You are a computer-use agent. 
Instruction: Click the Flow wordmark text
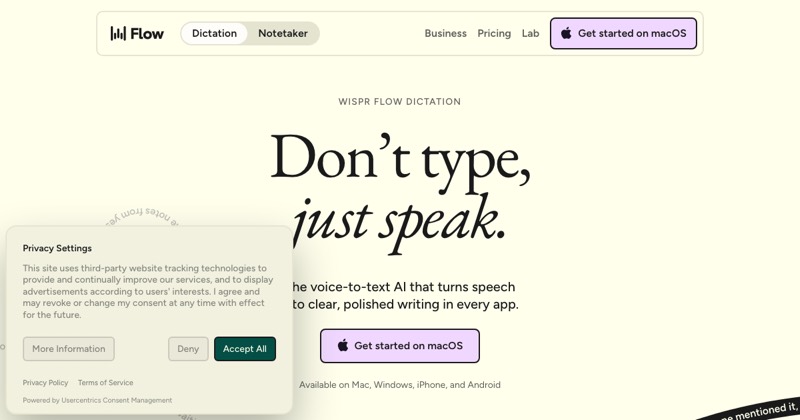[x=147, y=34]
